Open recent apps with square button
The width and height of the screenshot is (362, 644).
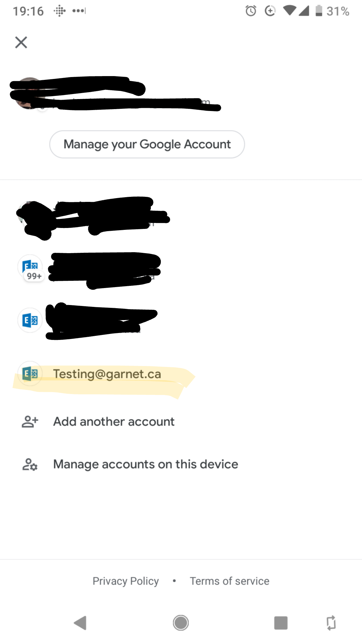tap(281, 623)
